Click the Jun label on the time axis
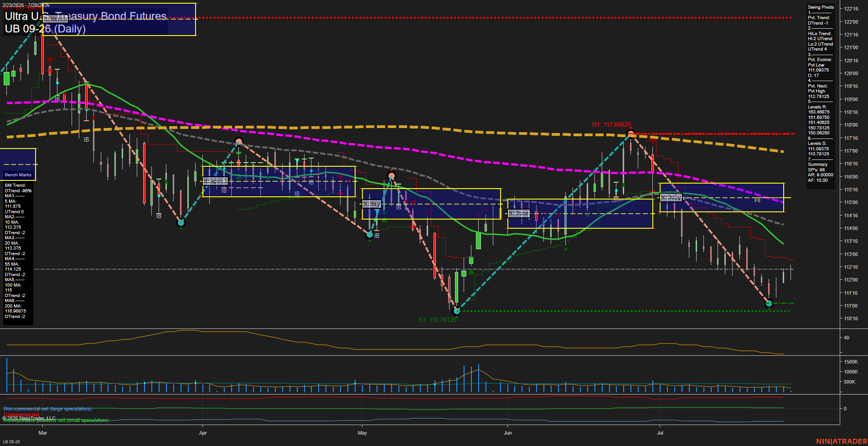This screenshot has height=446, width=868. pyautogui.click(x=508, y=433)
